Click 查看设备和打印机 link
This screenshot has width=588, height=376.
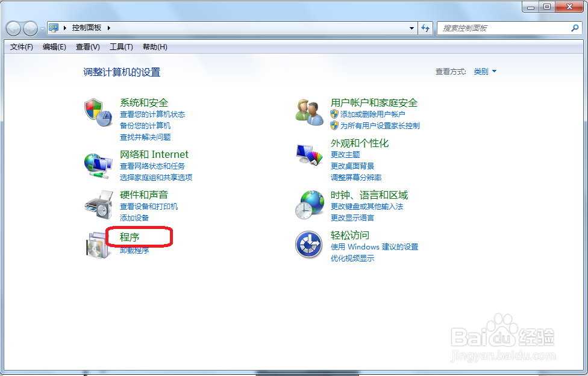(x=149, y=207)
